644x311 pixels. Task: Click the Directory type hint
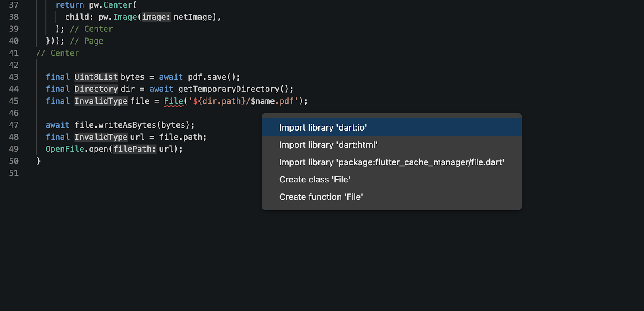pos(96,89)
